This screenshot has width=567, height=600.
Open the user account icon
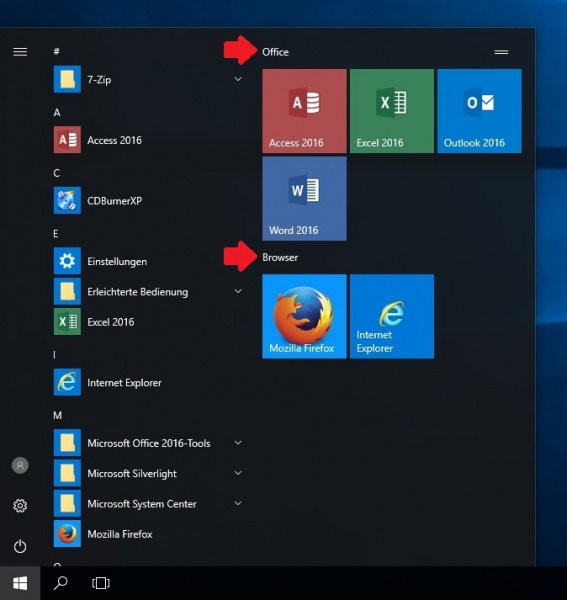[20, 465]
